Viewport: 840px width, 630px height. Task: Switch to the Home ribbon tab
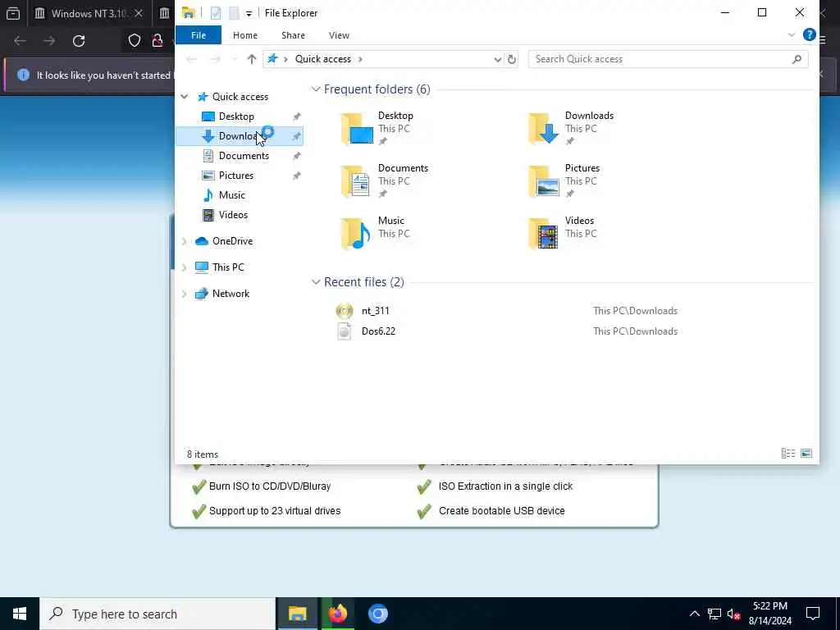coord(244,35)
